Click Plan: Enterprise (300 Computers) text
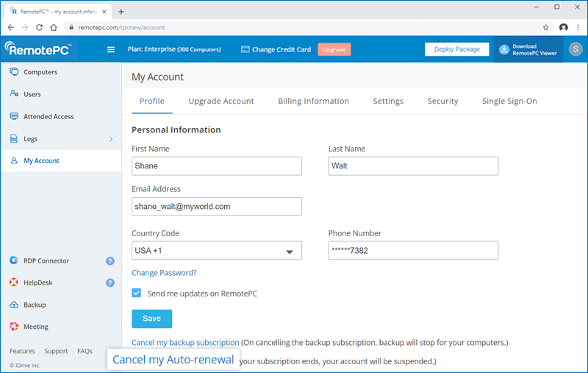Image resolution: width=588 pixels, height=373 pixels. [x=174, y=49]
